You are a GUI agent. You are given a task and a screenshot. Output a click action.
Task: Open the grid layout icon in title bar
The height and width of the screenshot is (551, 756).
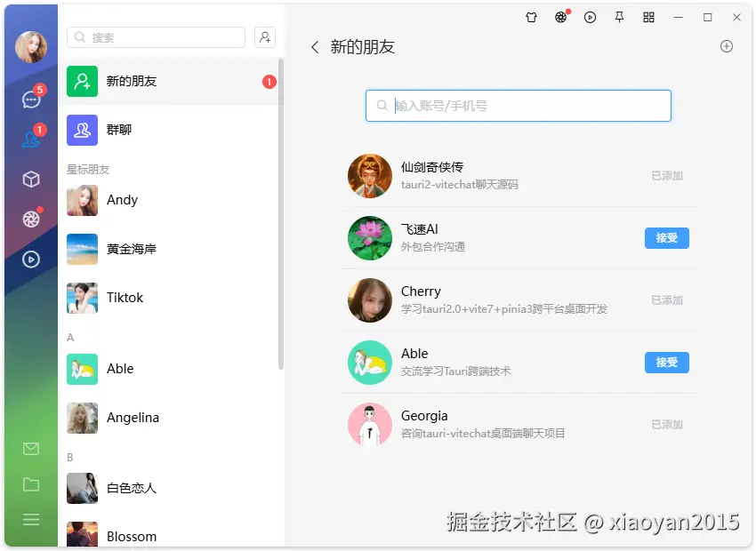pyautogui.click(x=648, y=17)
